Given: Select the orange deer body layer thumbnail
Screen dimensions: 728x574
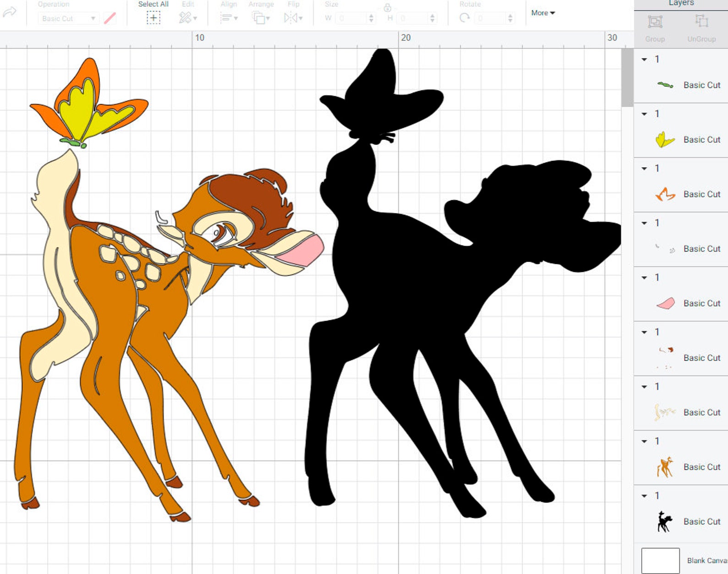Looking at the screenshot, I should point(665,467).
